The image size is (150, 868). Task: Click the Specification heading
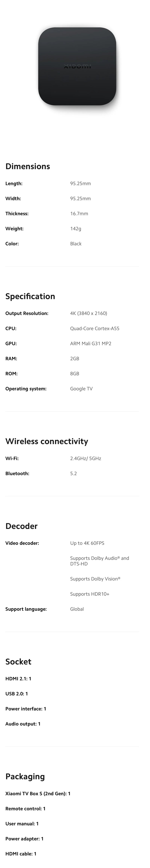(x=30, y=296)
